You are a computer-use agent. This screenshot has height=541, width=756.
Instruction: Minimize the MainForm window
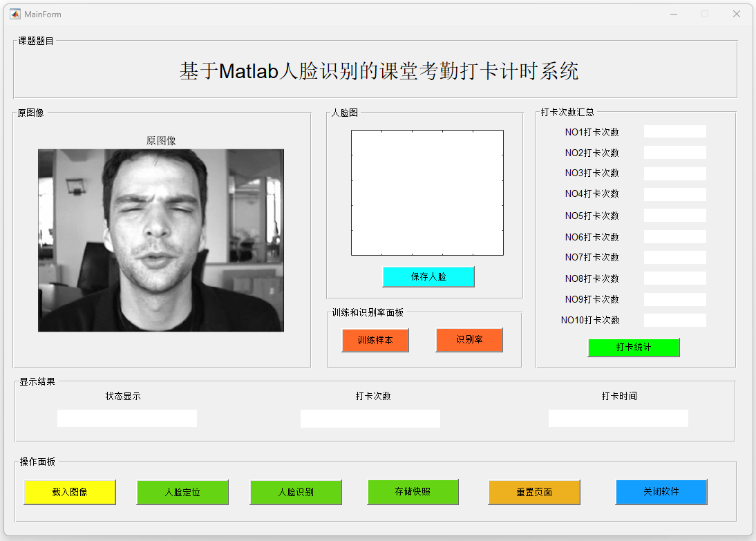click(x=674, y=14)
